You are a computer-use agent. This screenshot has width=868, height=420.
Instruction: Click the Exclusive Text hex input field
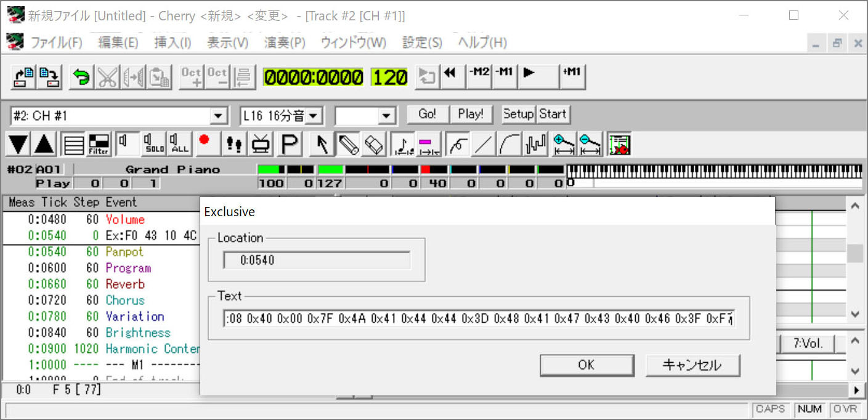479,318
